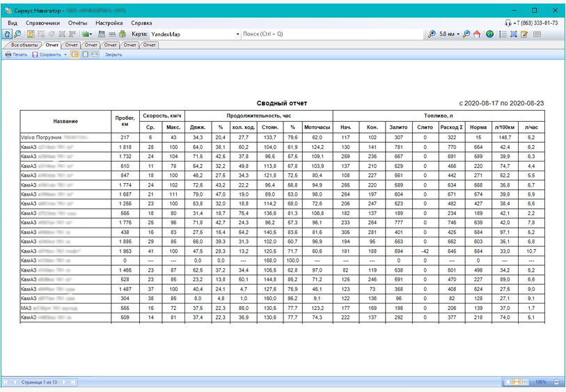The image size is (566, 392).
Task: Activate the magnifier zoom tool in the left toolbar
Action: (x=19, y=33)
